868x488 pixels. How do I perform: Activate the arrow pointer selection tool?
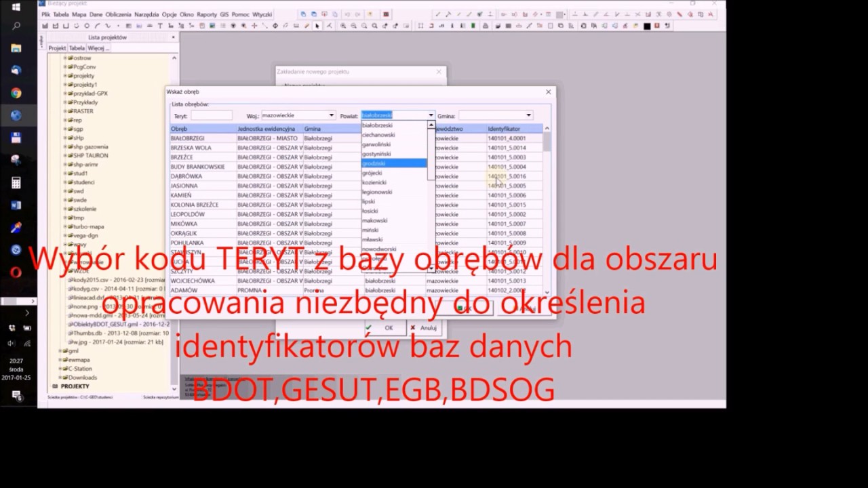(x=317, y=26)
